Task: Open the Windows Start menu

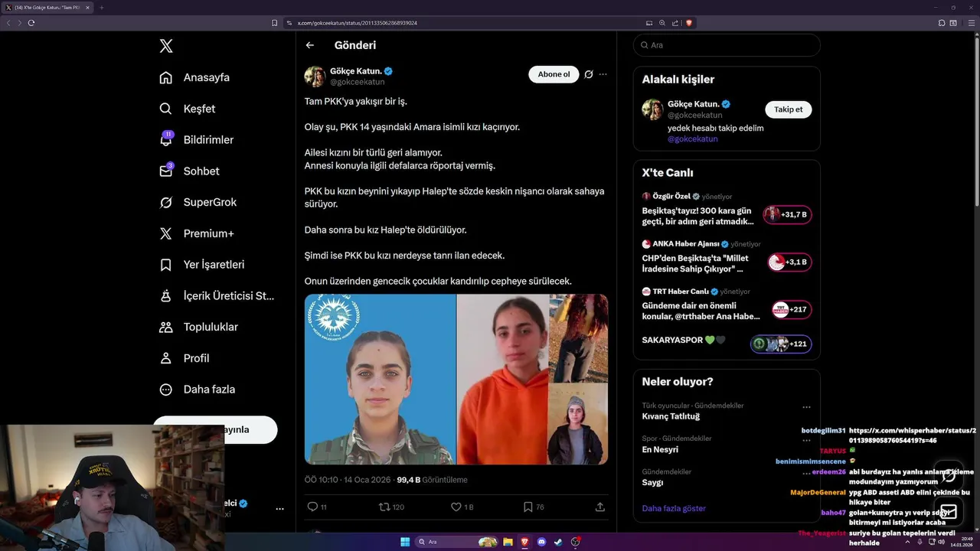Action: point(405,542)
